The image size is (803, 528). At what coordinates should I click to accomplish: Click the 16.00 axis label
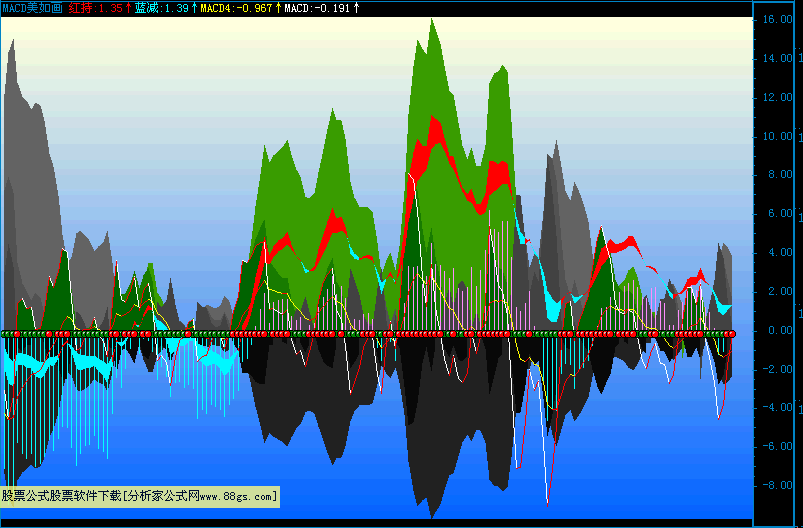pos(777,19)
